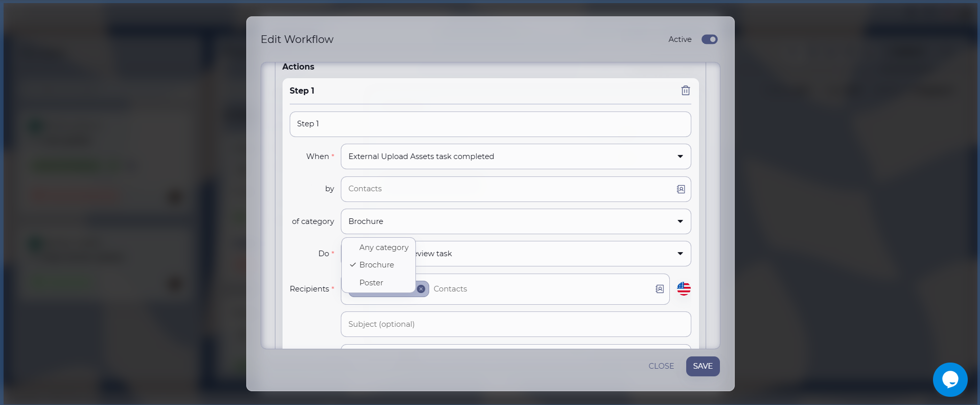Remove the recipient chip with x icon
Image resolution: width=980 pixels, height=405 pixels.
pos(421,289)
